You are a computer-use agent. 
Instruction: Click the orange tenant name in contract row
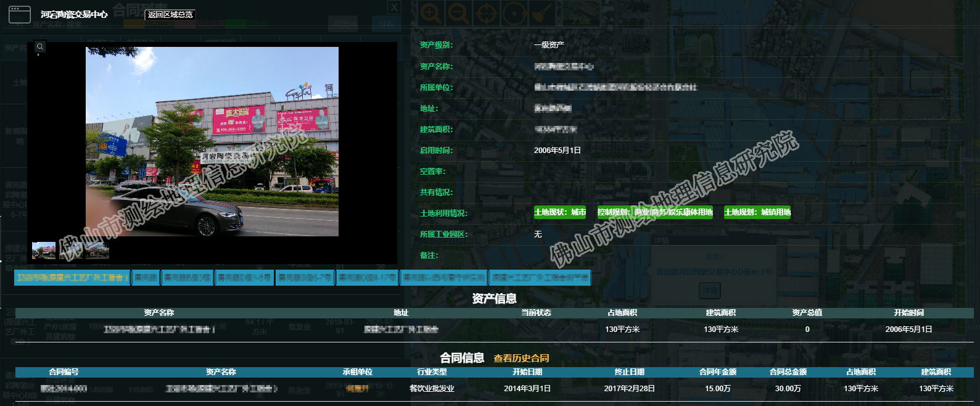point(357,389)
